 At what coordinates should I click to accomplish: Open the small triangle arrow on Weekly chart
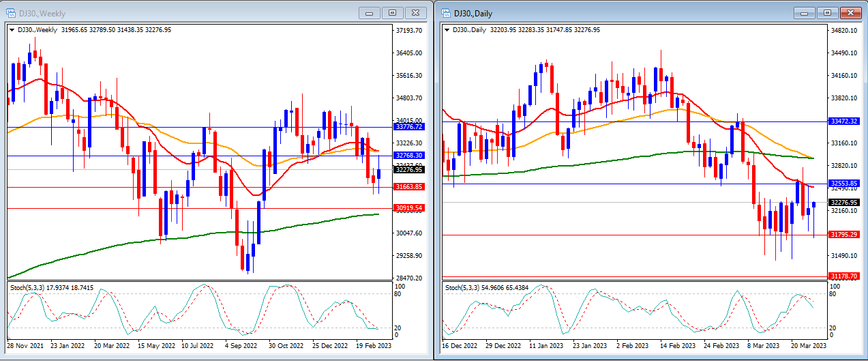click(12, 30)
